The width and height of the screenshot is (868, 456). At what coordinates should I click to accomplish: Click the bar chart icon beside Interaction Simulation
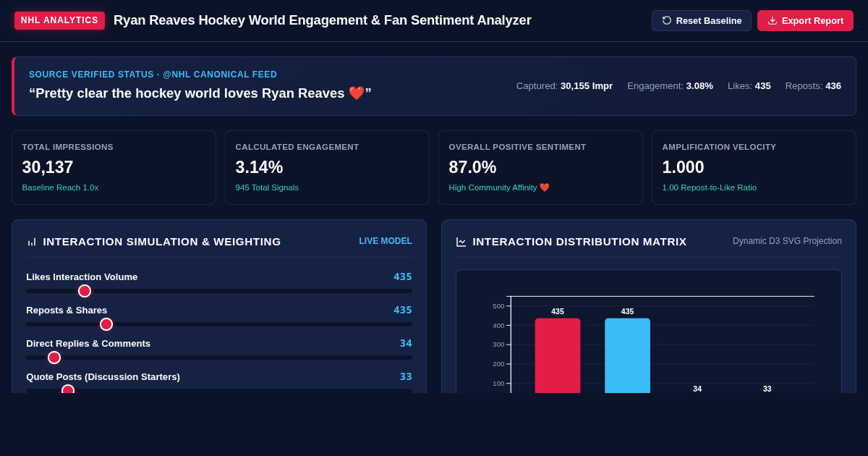(32, 242)
